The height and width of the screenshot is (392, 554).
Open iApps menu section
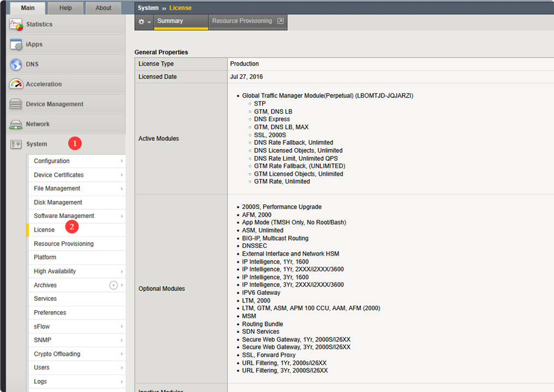tap(65, 44)
